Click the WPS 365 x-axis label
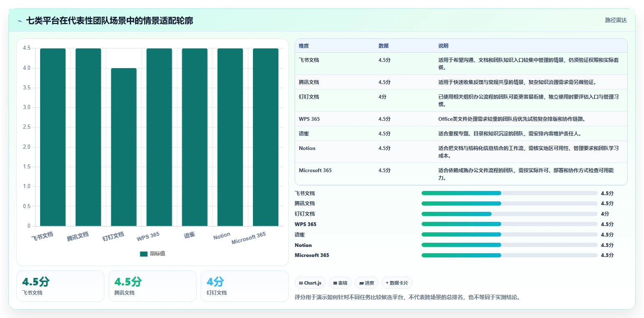This screenshot has height=318, width=644. [148, 237]
